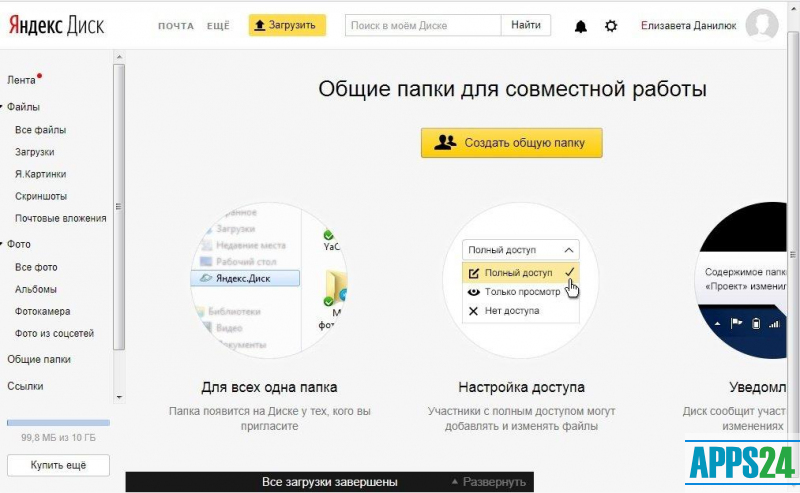Open Почтовые вложения in the sidebar
The width and height of the screenshot is (800, 493).
click(x=61, y=218)
